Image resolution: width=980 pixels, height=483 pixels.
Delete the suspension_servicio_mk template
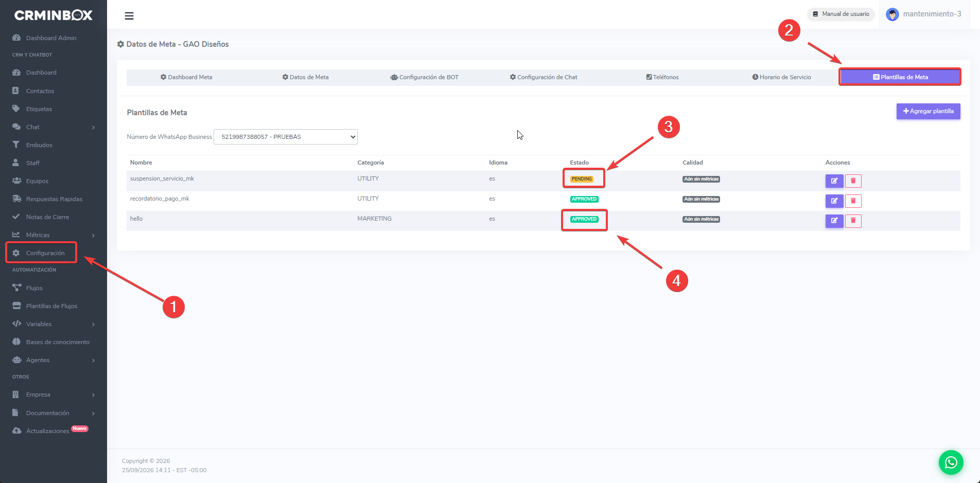pyautogui.click(x=853, y=181)
